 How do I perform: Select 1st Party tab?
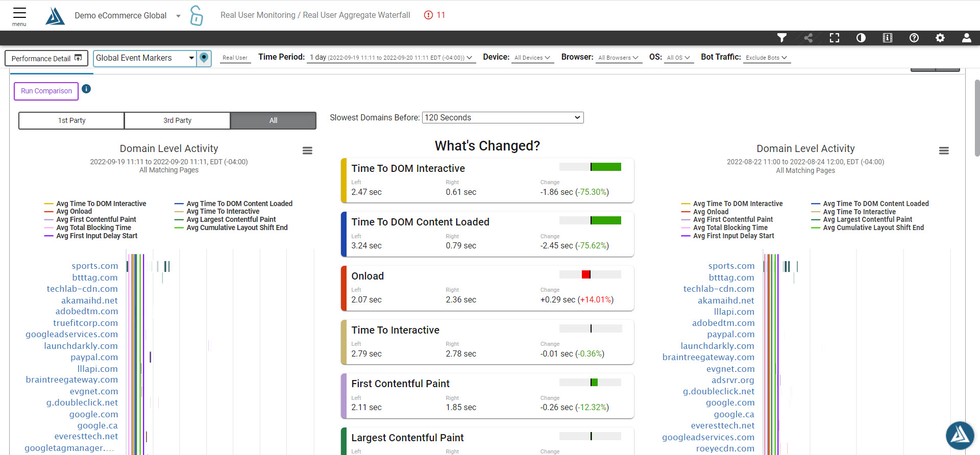[71, 120]
